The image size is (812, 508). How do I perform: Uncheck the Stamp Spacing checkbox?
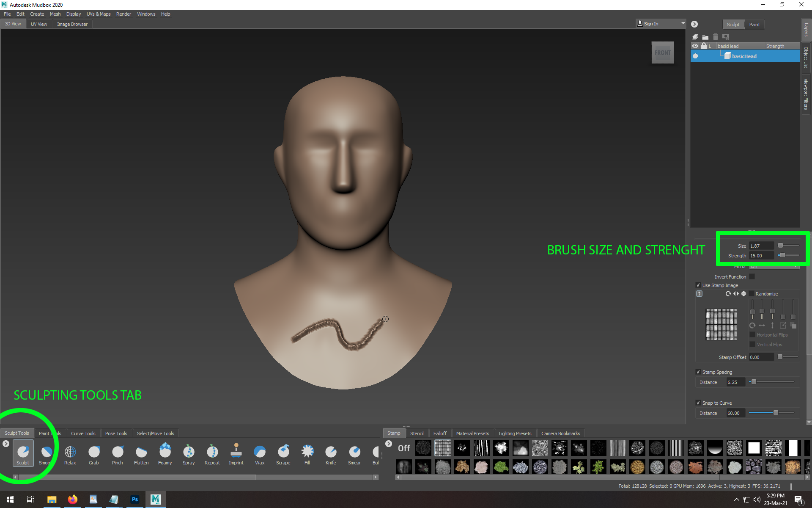point(698,372)
